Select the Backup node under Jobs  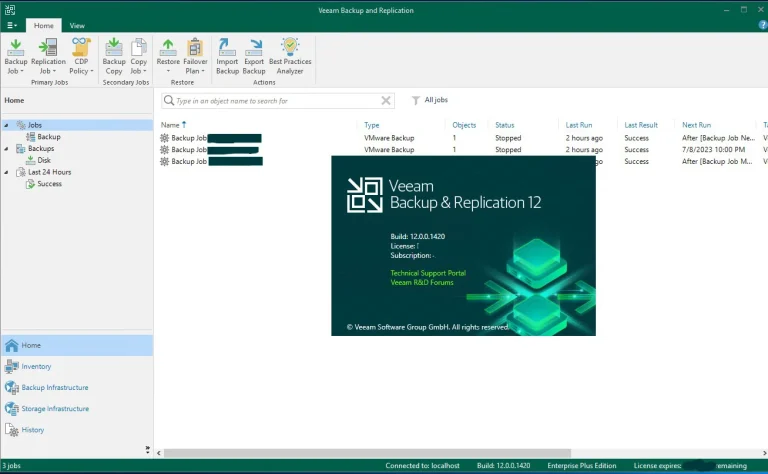[x=48, y=137]
